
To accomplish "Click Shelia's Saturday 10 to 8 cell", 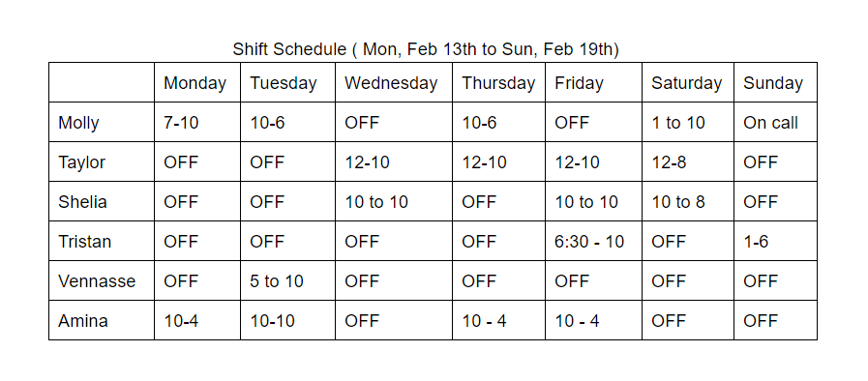I will [x=688, y=202].
